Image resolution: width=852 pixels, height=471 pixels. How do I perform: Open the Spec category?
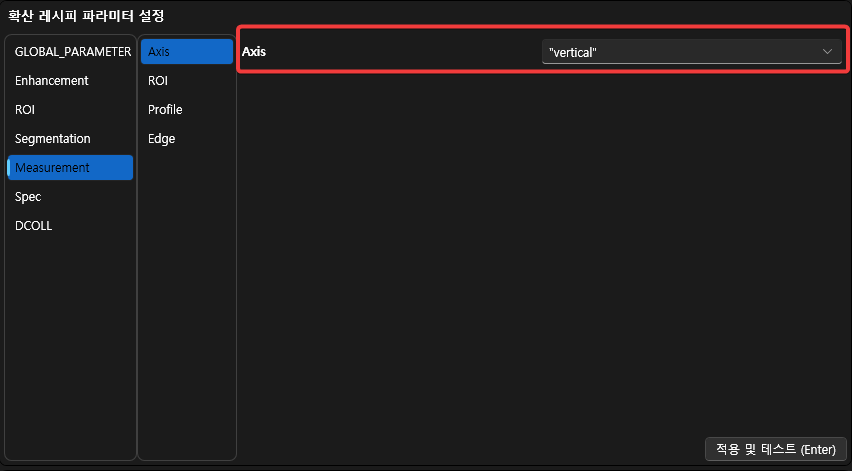pyautogui.click(x=28, y=197)
